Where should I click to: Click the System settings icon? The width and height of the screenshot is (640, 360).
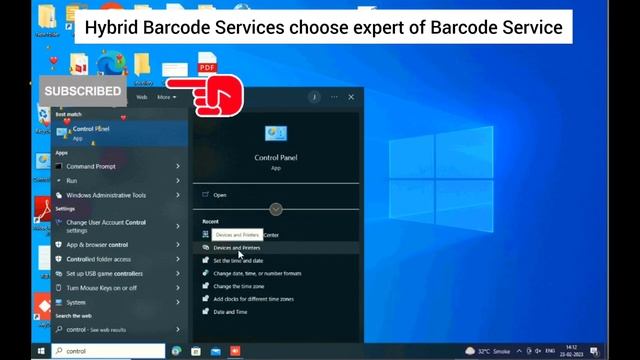[59, 302]
